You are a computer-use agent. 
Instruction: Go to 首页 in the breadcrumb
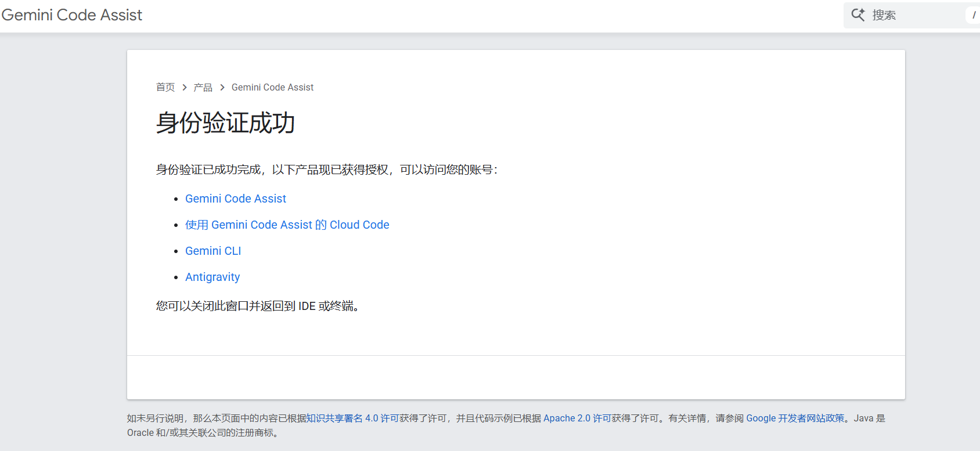tap(165, 87)
